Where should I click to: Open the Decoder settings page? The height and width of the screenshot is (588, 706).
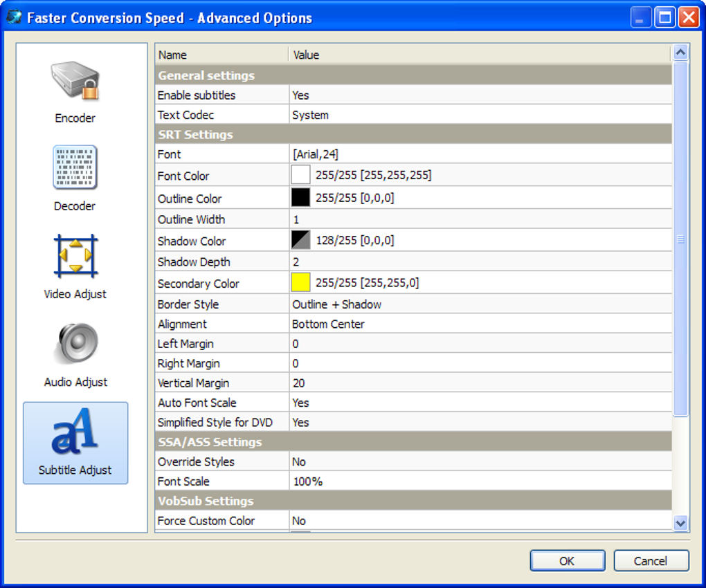[x=75, y=178]
